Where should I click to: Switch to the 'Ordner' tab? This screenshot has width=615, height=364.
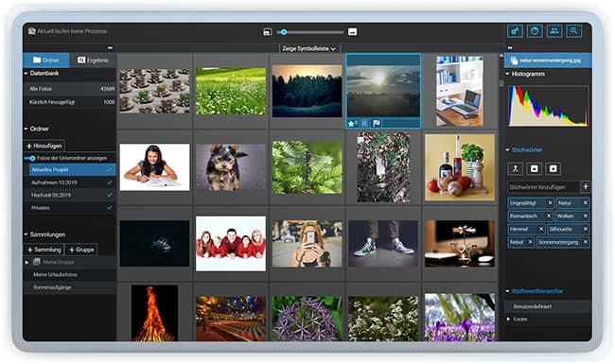[x=46, y=60]
